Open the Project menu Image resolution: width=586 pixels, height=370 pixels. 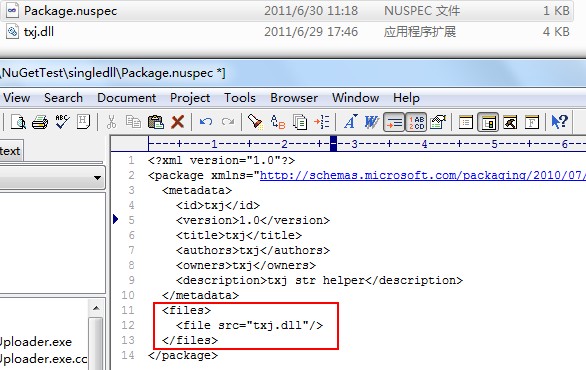[190, 98]
